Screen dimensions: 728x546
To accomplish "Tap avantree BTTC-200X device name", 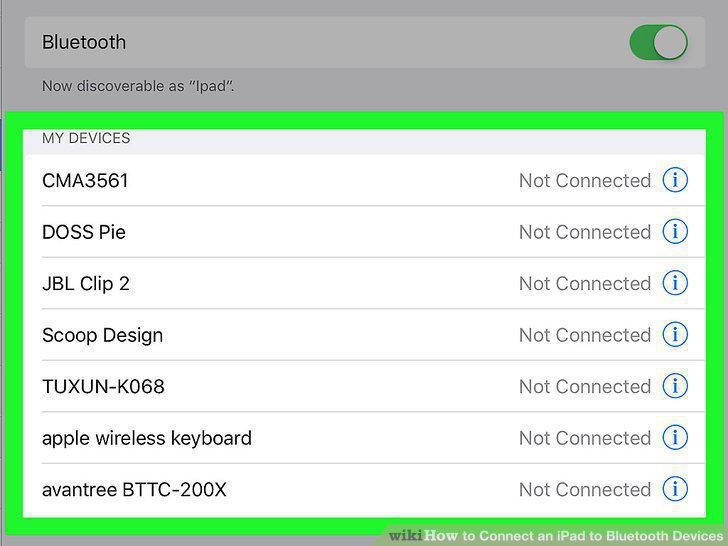I will coord(134,490).
